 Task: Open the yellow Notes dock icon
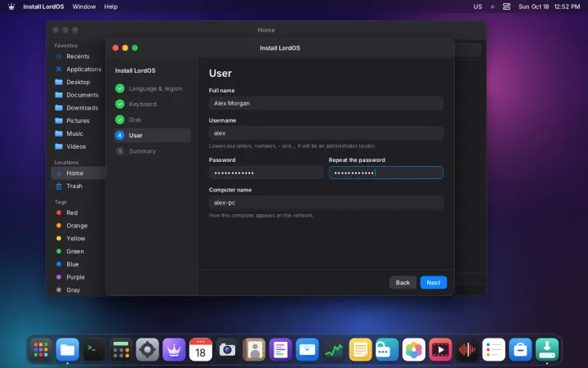click(x=360, y=350)
